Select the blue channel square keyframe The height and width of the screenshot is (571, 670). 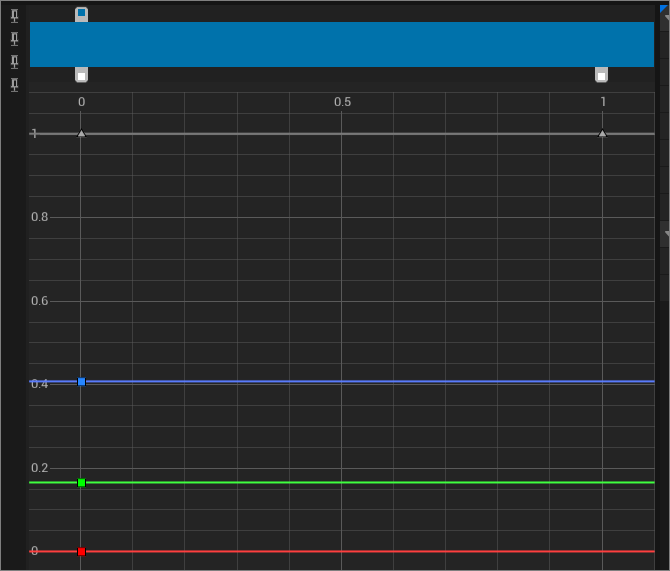pyautogui.click(x=82, y=382)
